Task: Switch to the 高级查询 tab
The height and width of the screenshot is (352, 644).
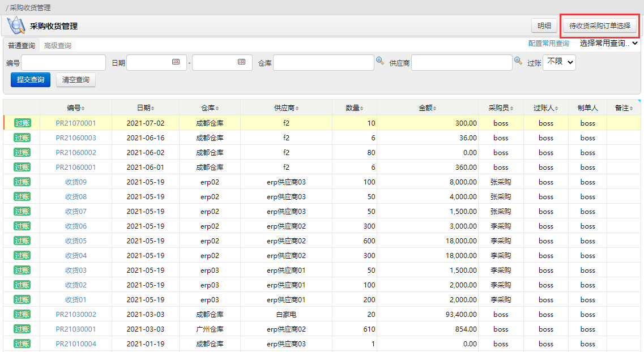Action: [x=58, y=45]
